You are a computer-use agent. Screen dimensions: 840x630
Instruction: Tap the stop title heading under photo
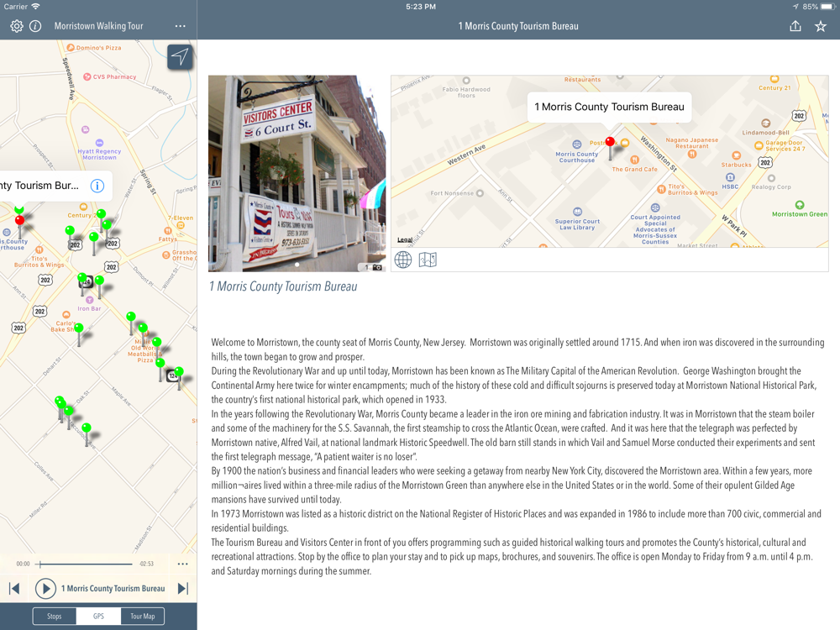point(283,286)
